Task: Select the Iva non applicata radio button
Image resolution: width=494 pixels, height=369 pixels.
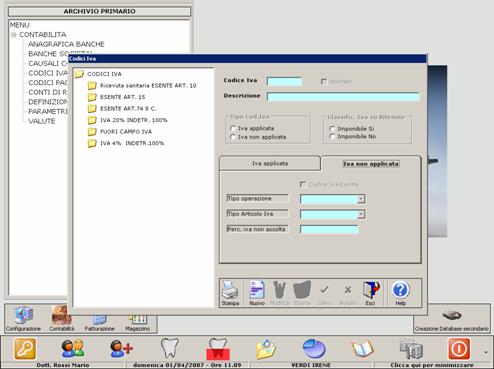Action: [233, 137]
